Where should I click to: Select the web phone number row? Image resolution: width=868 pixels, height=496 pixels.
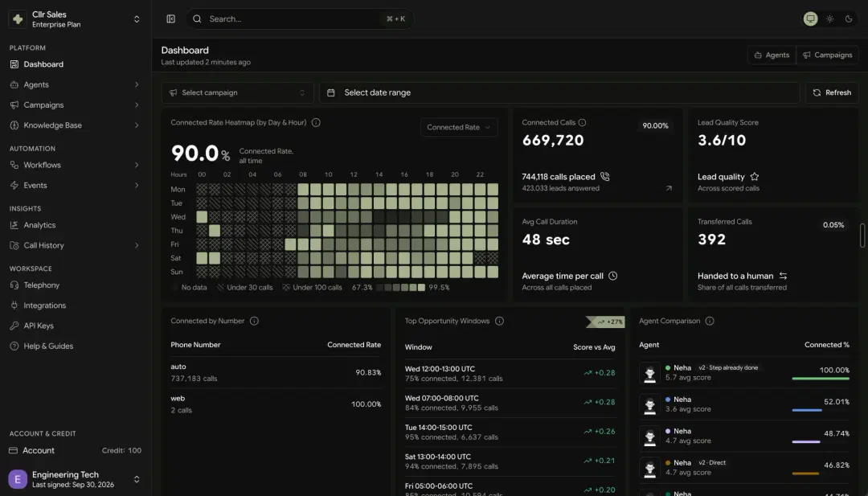tap(276, 404)
